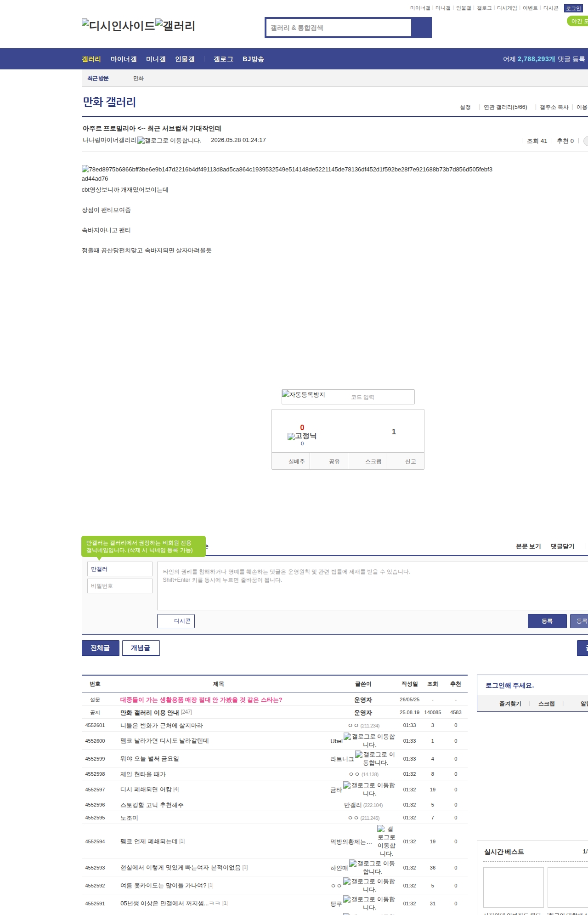Click the 갤주소 복사 link

(554, 107)
